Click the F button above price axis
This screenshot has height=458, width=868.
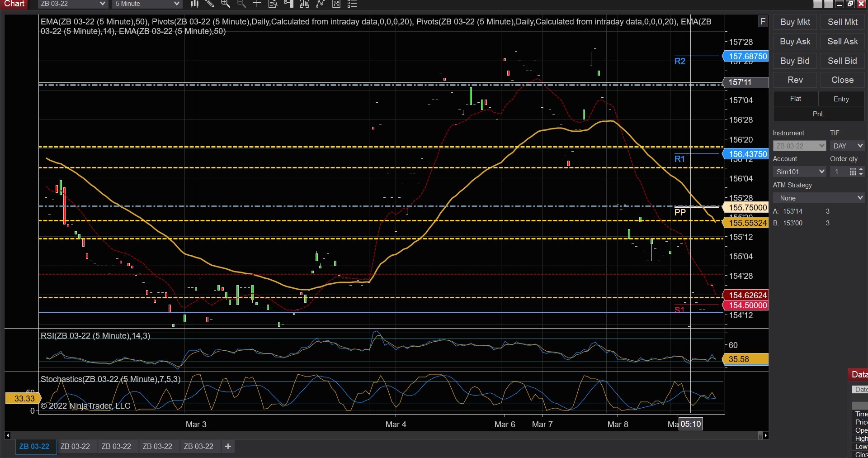763,21
